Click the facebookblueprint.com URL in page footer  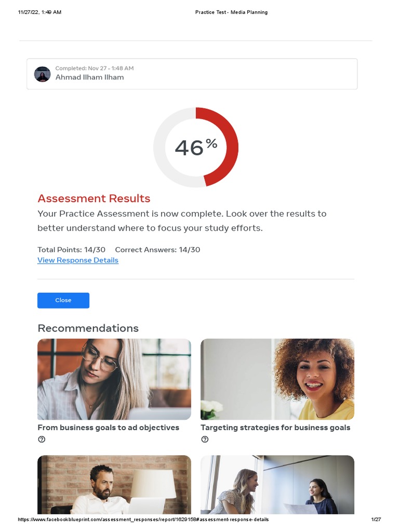[x=143, y=520]
